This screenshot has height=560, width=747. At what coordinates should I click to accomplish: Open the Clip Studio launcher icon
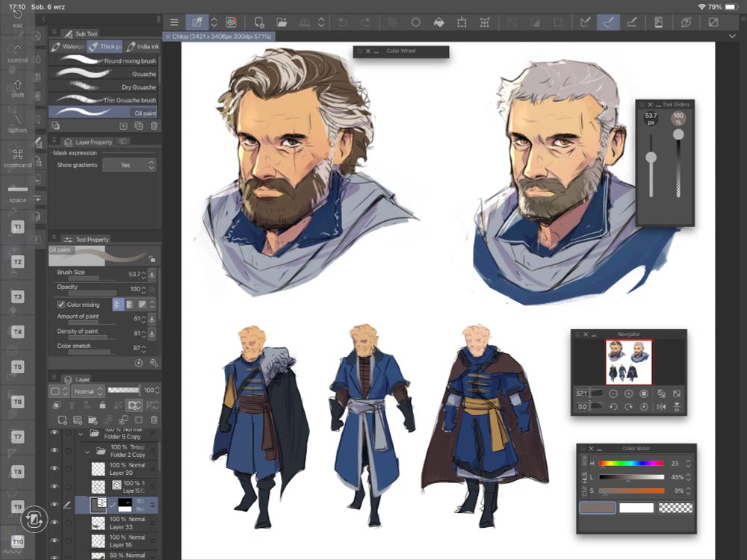[231, 22]
